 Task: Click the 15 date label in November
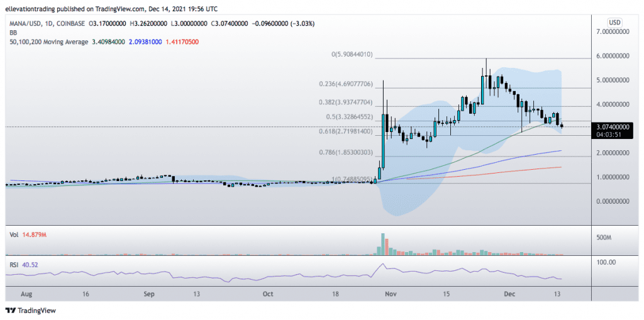447,294
